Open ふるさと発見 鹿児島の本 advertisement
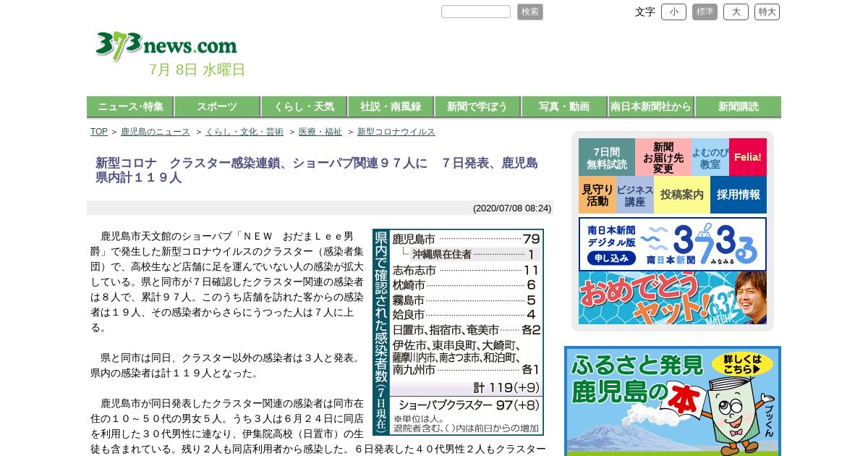The width and height of the screenshot is (868, 456). [673, 401]
